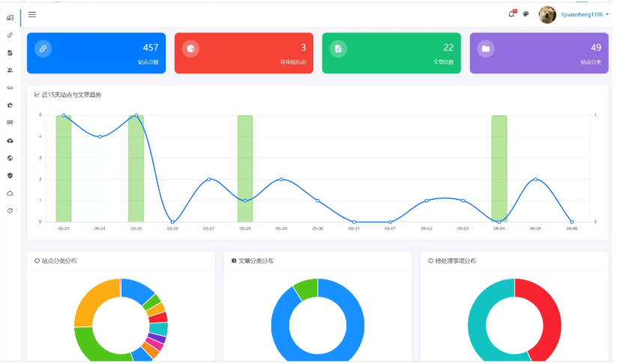The width and height of the screenshot is (617, 364).
Task: Click the link icon on the blue card
Action: [43, 49]
